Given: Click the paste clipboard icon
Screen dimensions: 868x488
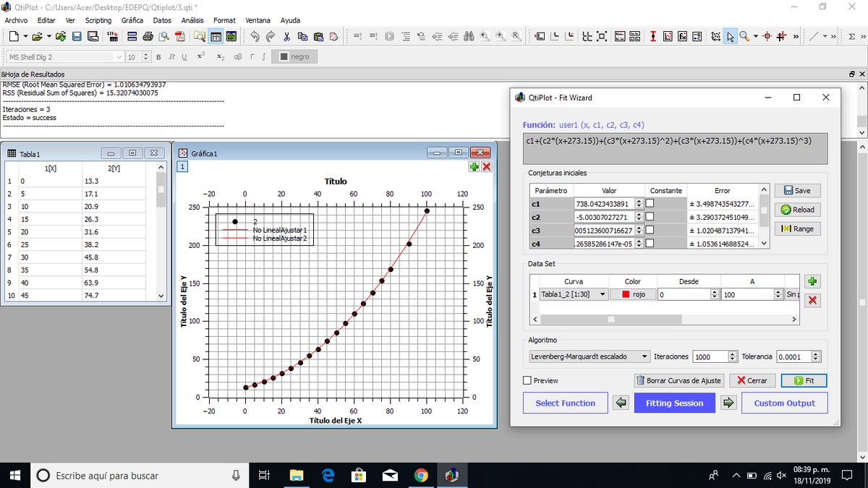Looking at the screenshot, I should pos(318,36).
